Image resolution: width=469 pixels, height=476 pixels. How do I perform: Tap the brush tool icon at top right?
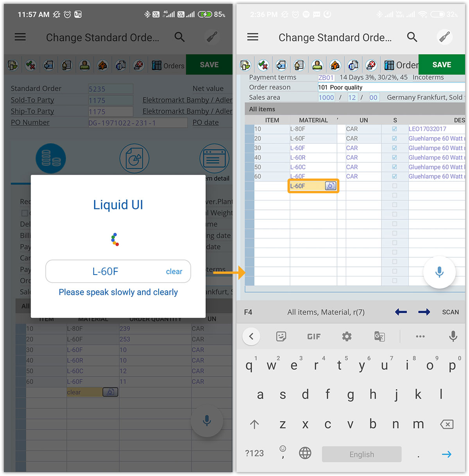coord(444,37)
